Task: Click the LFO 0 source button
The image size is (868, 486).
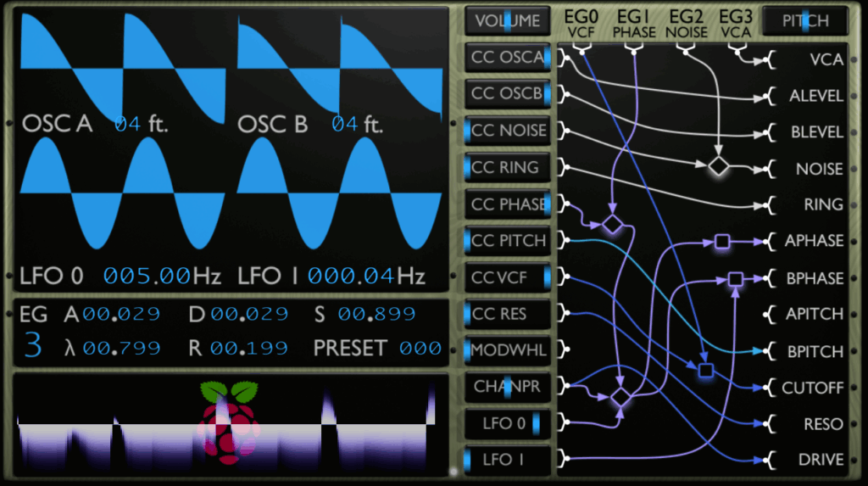Action: coord(508,423)
